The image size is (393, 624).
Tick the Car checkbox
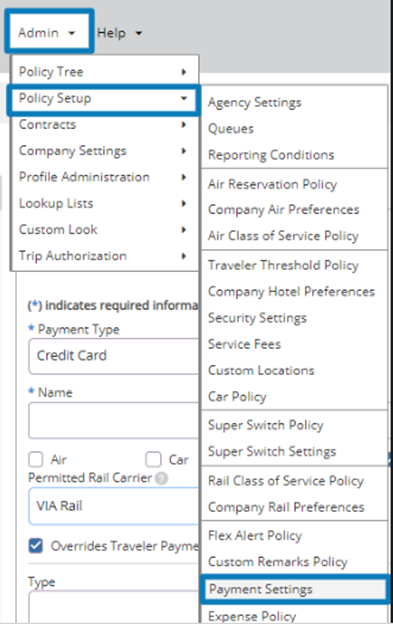click(153, 459)
